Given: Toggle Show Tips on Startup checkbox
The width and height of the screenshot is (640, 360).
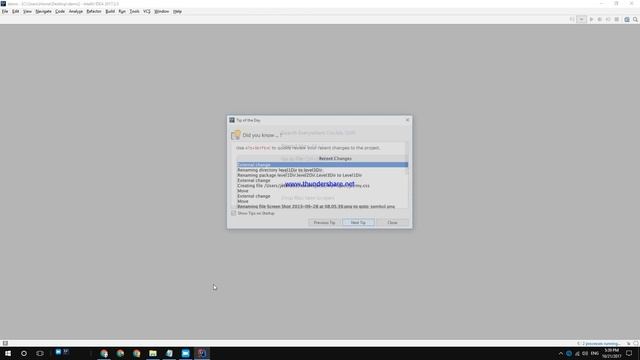Looking at the screenshot, I should (233, 213).
